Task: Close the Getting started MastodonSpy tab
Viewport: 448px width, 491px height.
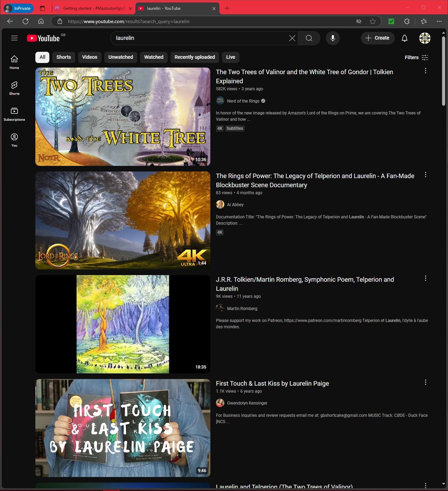Action: 130,8
